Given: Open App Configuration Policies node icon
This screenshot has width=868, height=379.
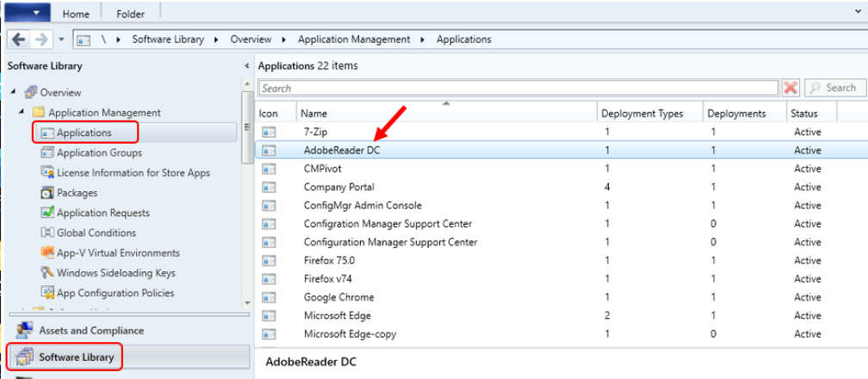Looking at the screenshot, I should point(47,293).
